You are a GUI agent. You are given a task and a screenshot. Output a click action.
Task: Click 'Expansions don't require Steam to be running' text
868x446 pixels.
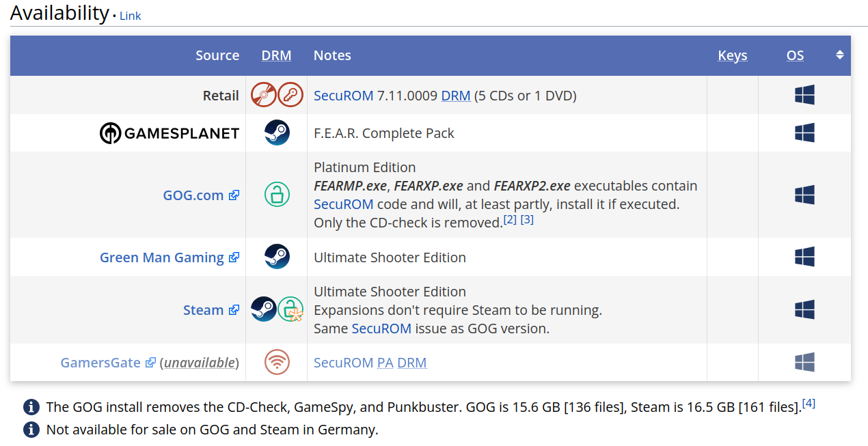tap(458, 310)
